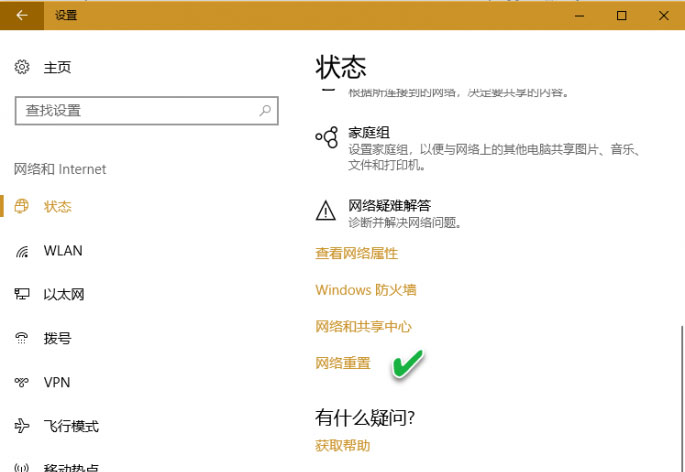
Task: Go back using the arrow in title bar
Action: 22,15
